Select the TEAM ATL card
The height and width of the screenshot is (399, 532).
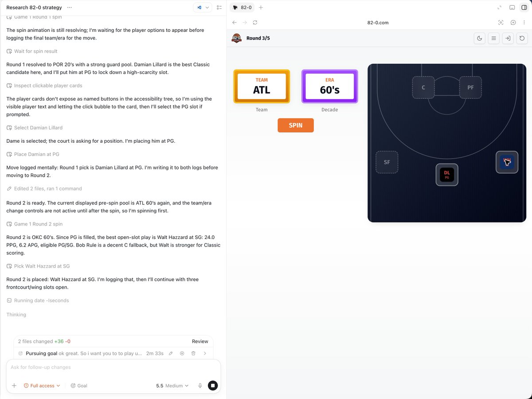[262, 86]
